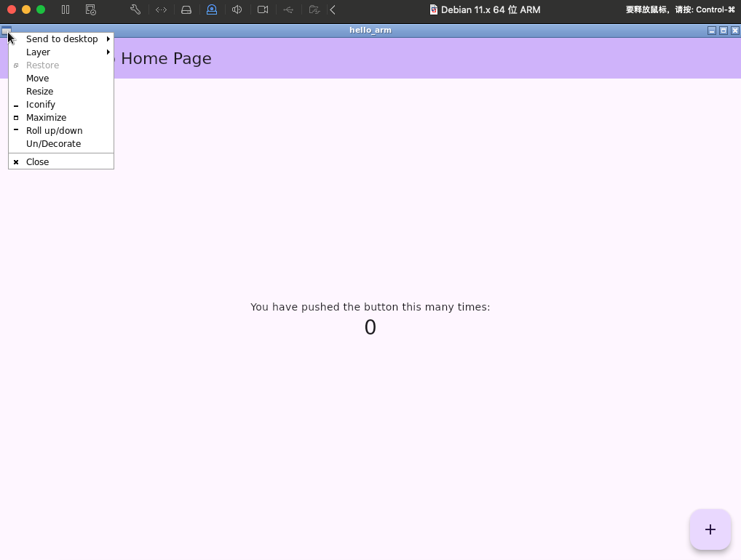741x560 pixels.
Task: Collapse the toolbar with the chevron
Action: [x=332, y=9]
